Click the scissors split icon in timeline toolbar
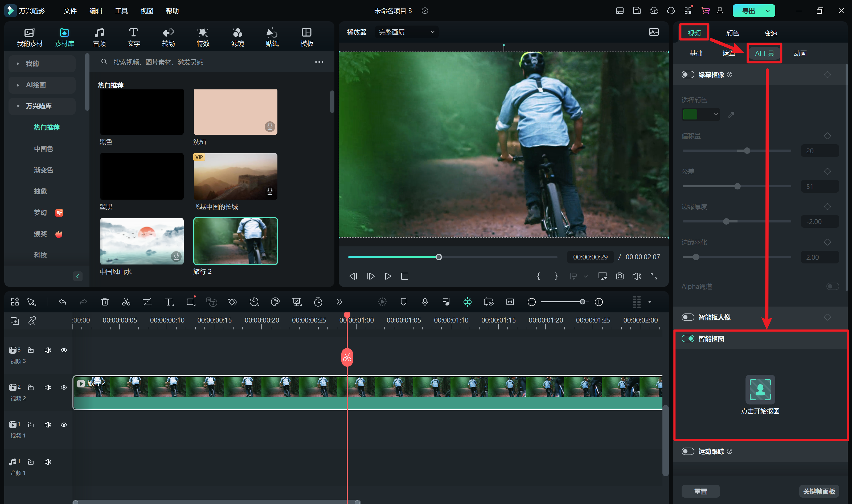This screenshot has height=504, width=852. [x=126, y=301]
